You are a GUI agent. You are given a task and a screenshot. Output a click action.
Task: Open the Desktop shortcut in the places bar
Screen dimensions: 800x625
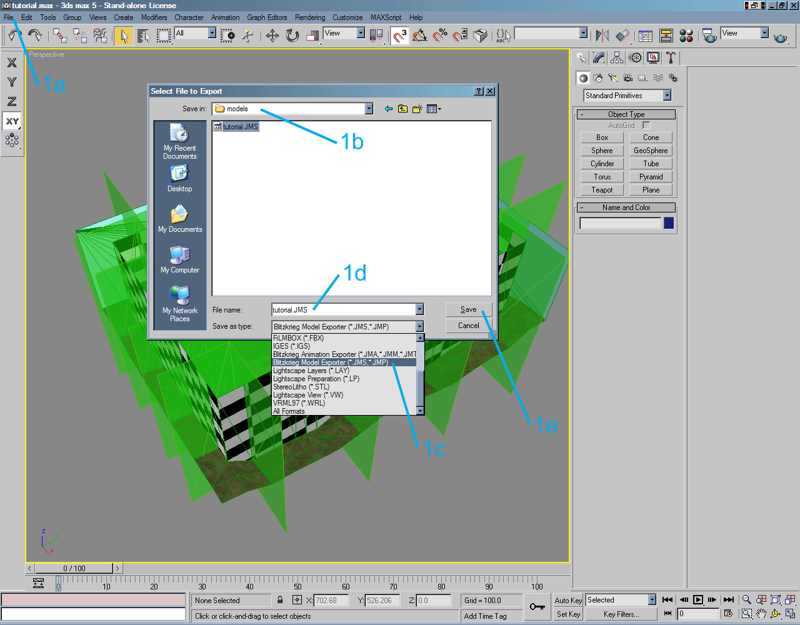pos(179,179)
